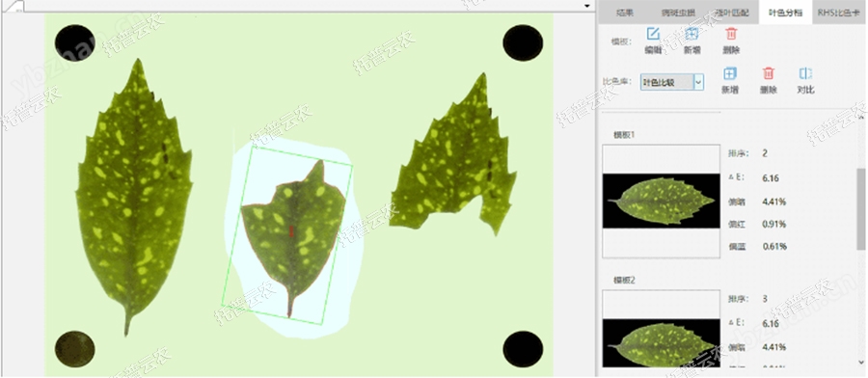Click the red template 删除 trash icon
The image size is (868, 378).
pos(731,35)
